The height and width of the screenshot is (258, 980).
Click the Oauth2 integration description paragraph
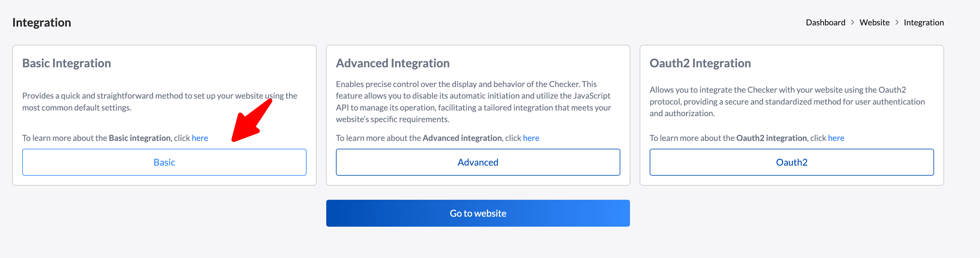(787, 102)
